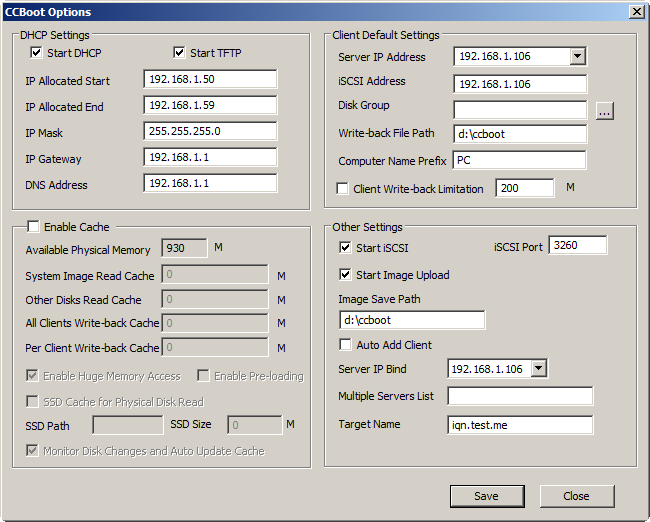Expand the Server IP Bind dropdown
This screenshot has width=650, height=522.
coord(538,370)
